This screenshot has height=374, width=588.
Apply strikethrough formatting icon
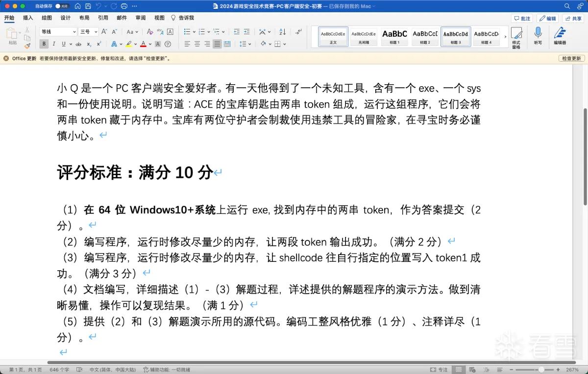[78, 44]
